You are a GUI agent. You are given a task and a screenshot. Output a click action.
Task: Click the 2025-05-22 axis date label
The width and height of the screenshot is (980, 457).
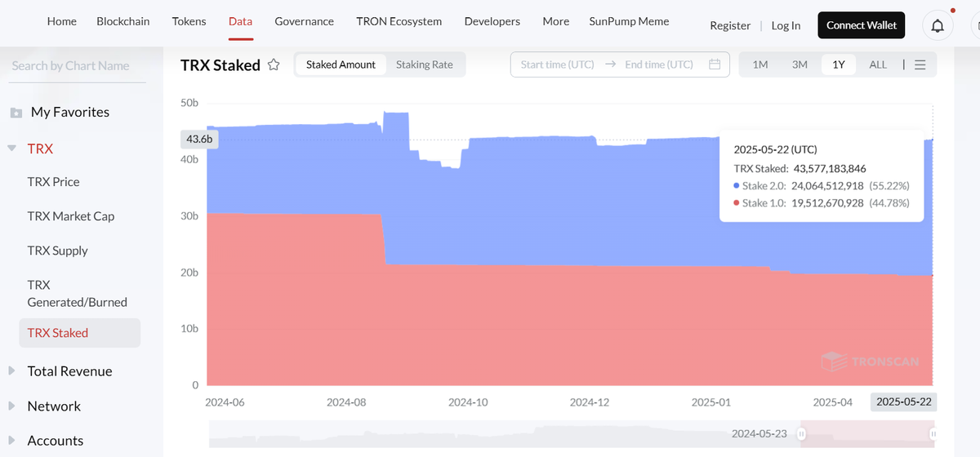(x=903, y=402)
